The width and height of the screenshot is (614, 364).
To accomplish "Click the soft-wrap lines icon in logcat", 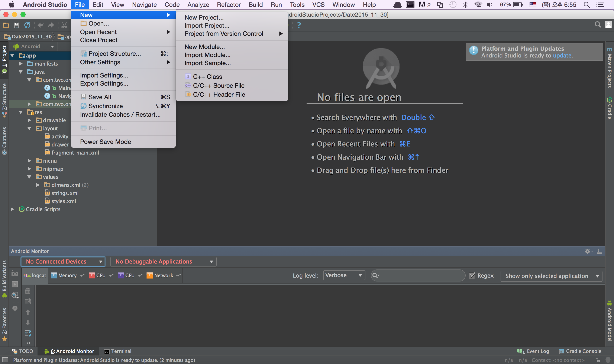I will [x=28, y=333].
